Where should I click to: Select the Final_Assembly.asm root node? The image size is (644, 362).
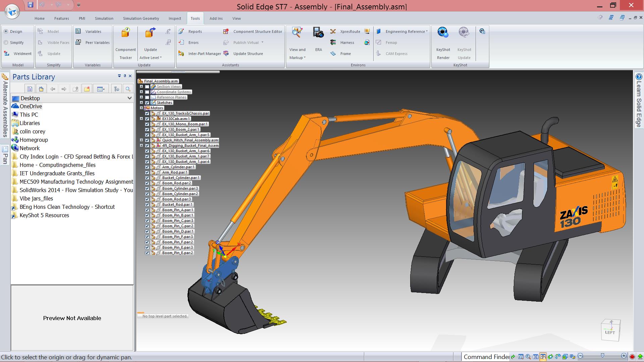[x=161, y=81]
